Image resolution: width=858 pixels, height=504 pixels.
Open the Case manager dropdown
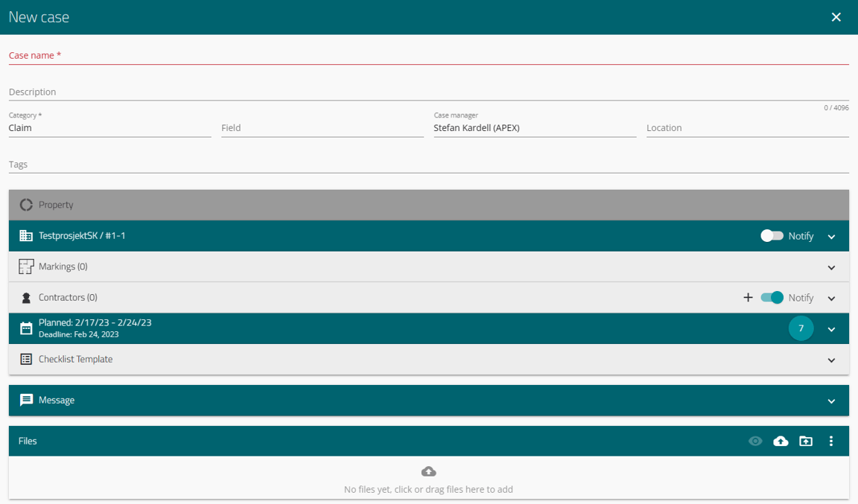(536, 128)
